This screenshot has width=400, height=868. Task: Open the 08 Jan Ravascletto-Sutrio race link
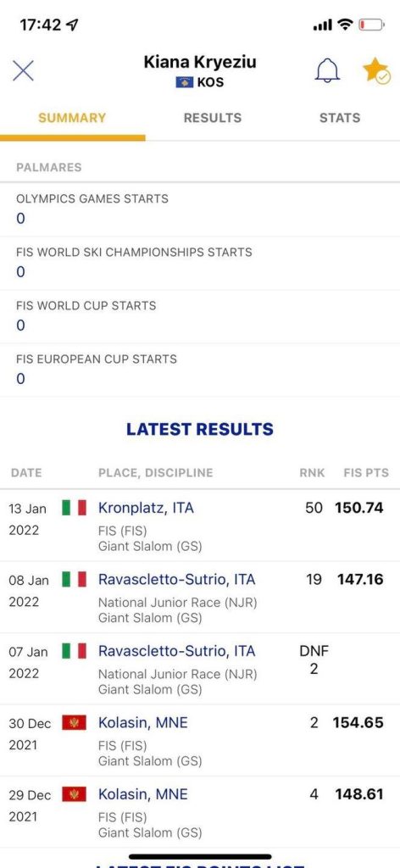177,580
